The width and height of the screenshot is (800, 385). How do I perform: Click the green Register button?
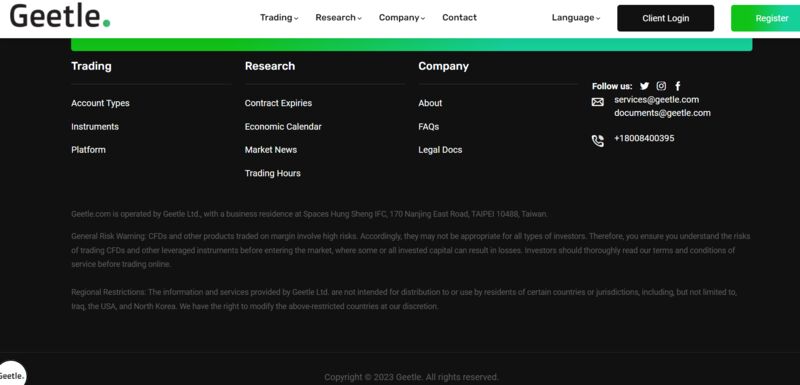click(x=765, y=18)
